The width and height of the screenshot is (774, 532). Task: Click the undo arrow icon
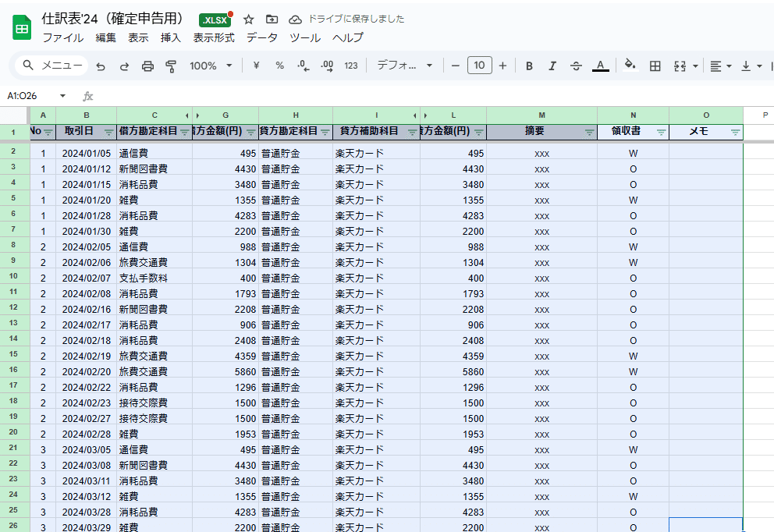101,66
